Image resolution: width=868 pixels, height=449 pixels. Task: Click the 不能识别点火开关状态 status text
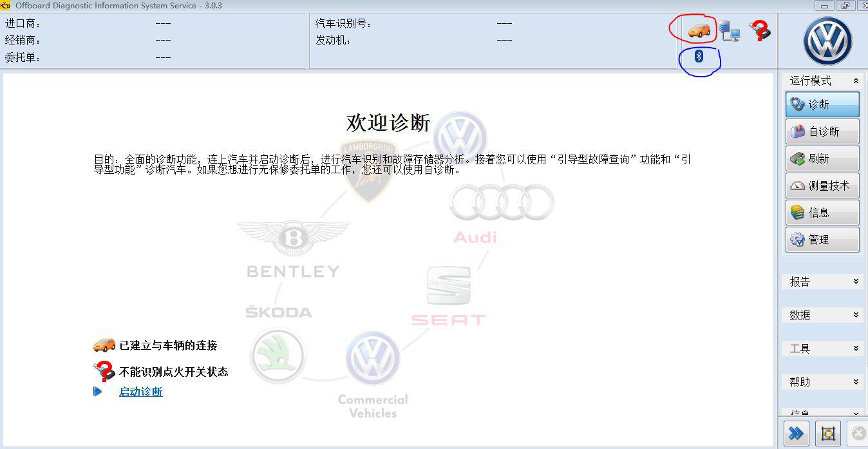173,372
